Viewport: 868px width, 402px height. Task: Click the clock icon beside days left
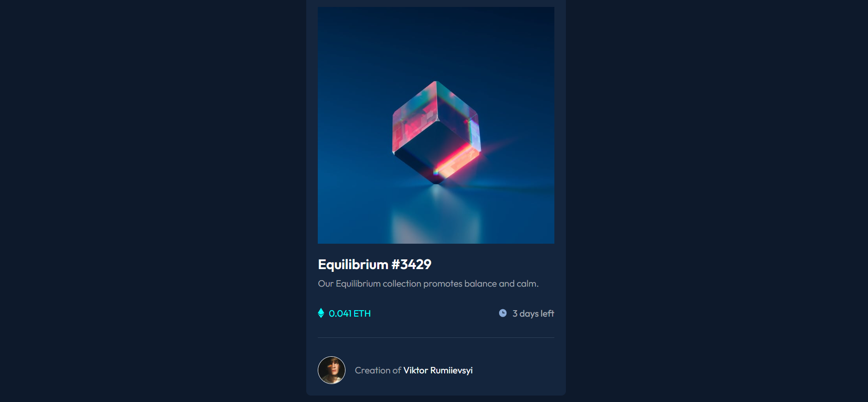(503, 313)
